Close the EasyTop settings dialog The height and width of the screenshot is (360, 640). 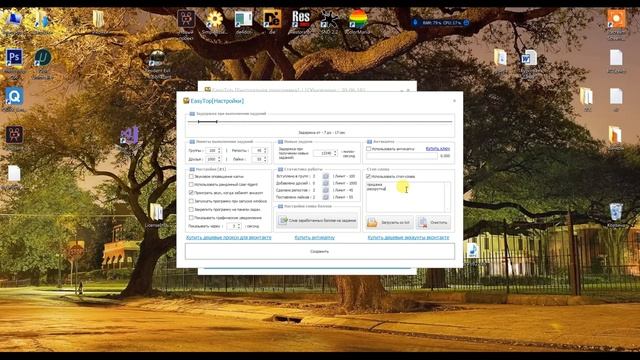[454, 101]
